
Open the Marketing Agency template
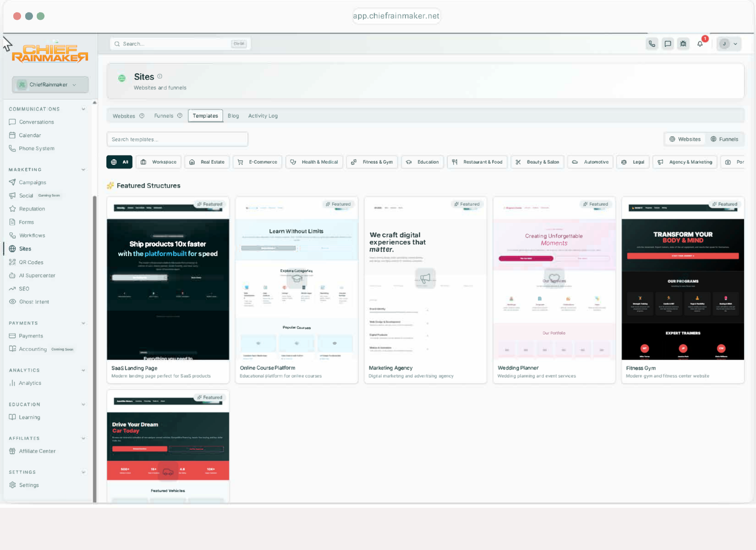(425, 290)
